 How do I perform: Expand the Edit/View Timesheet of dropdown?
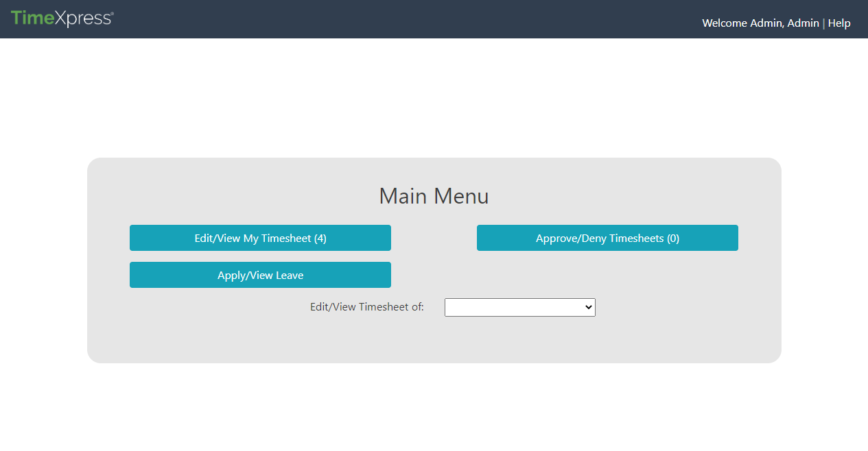pyautogui.click(x=520, y=307)
